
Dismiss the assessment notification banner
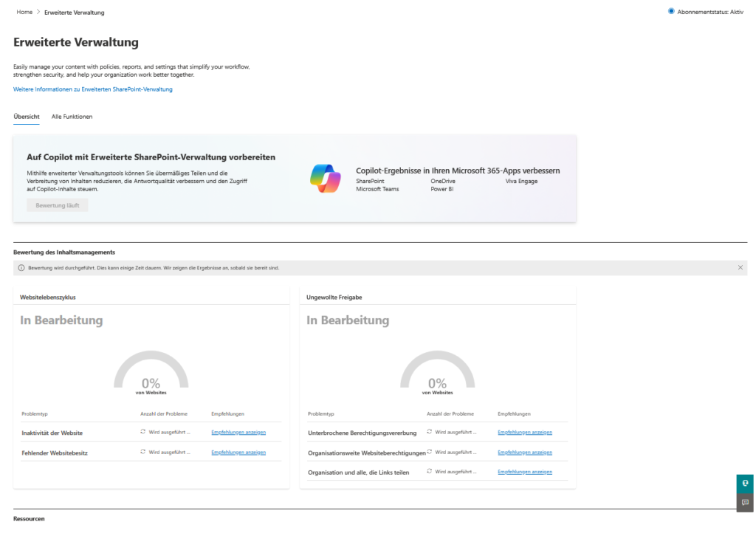click(x=740, y=267)
